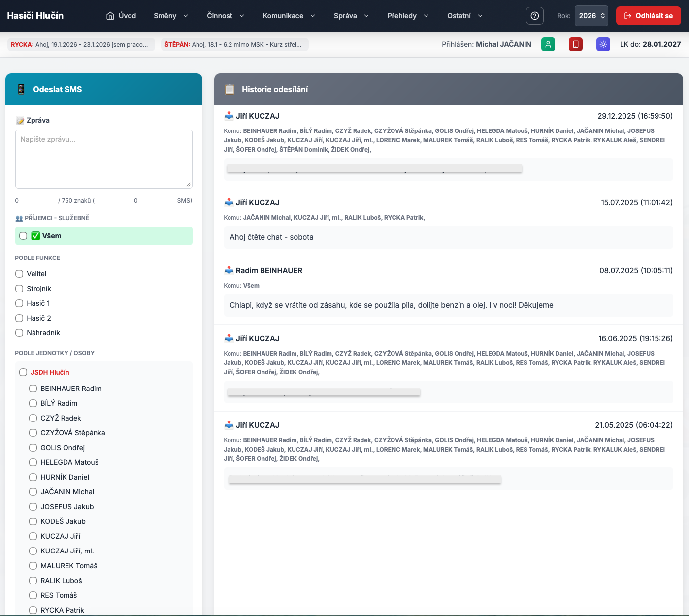Viewport: 689px width, 616px height.
Task: Click the green user profile icon
Action: 548,44
